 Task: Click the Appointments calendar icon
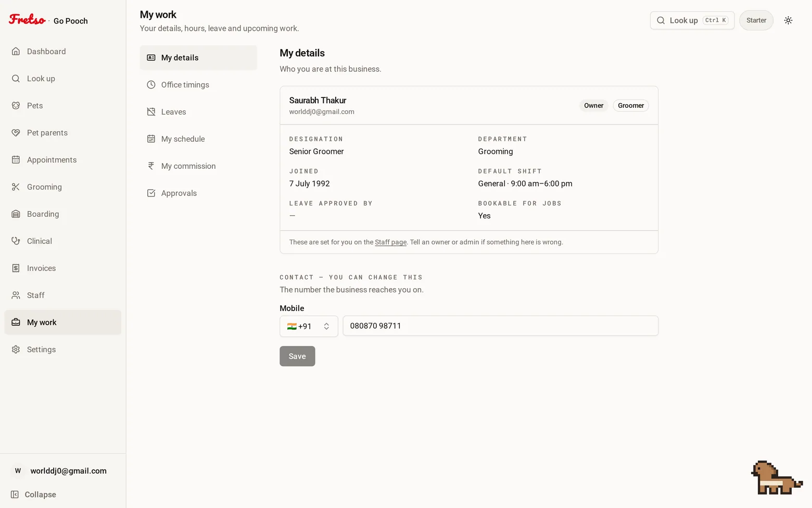coord(16,159)
